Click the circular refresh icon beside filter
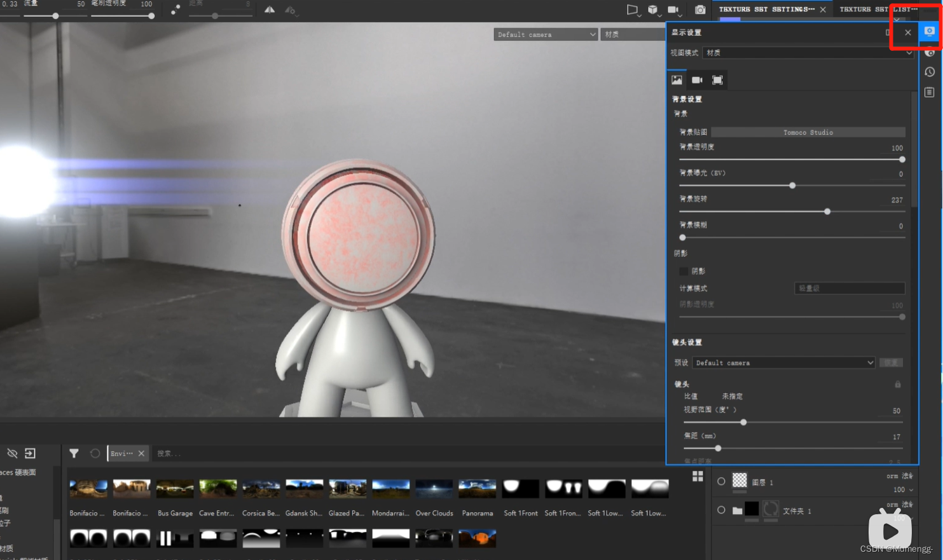943x560 pixels. (x=95, y=453)
